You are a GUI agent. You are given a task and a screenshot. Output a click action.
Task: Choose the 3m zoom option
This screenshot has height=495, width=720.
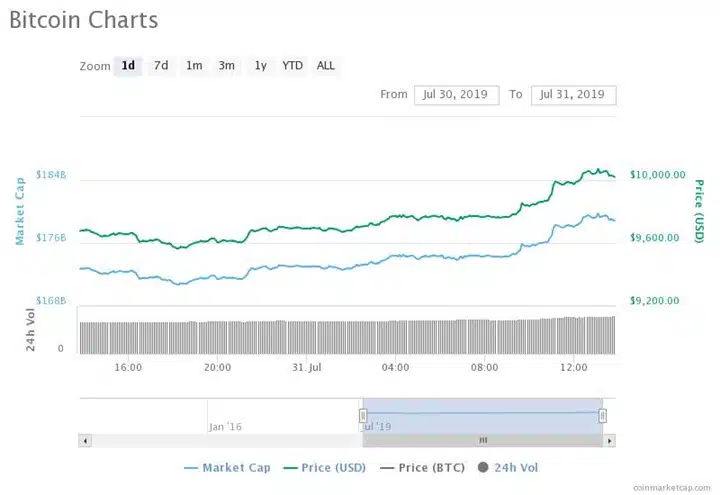pyautogui.click(x=226, y=66)
